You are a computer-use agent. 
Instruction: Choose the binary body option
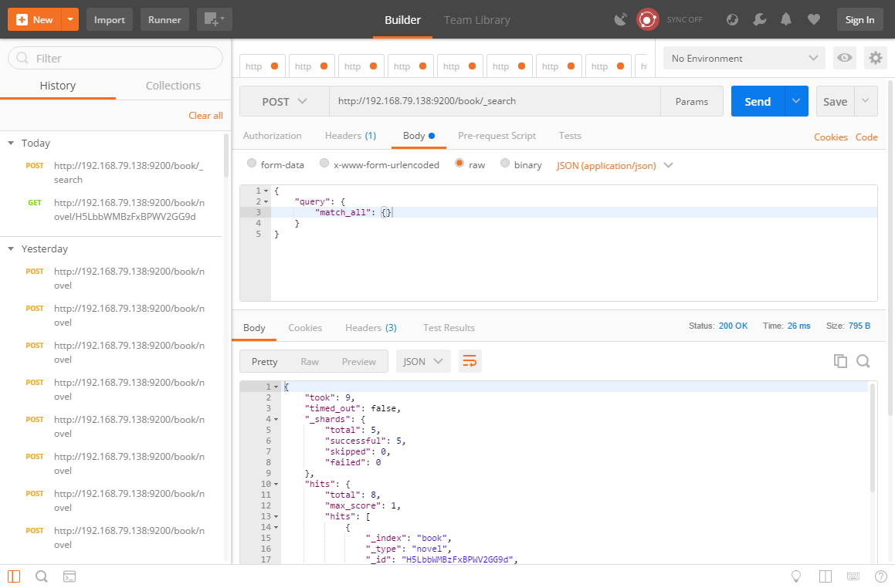[505, 164]
